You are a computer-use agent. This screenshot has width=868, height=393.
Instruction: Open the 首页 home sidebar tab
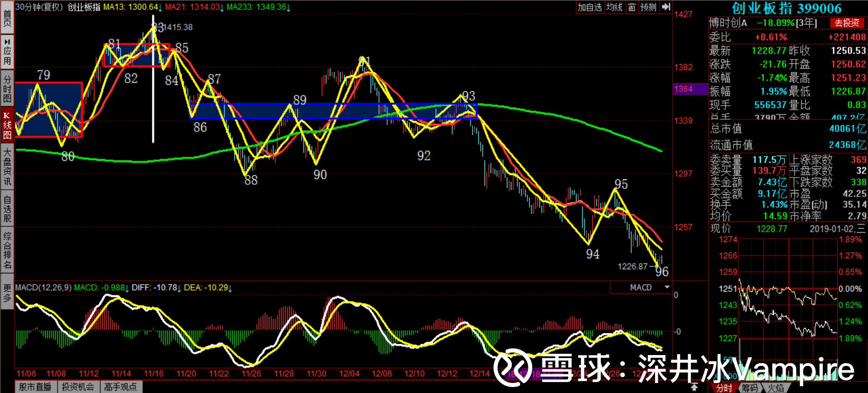point(7,17)
